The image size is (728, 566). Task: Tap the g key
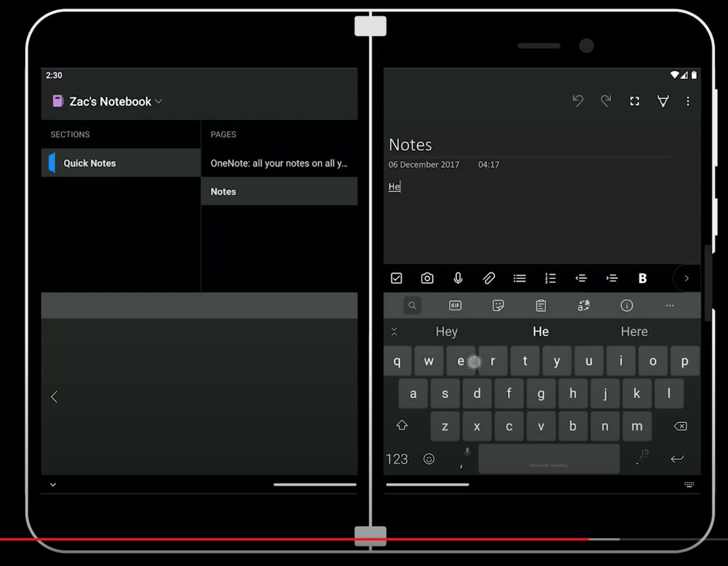tap(541, 393)
